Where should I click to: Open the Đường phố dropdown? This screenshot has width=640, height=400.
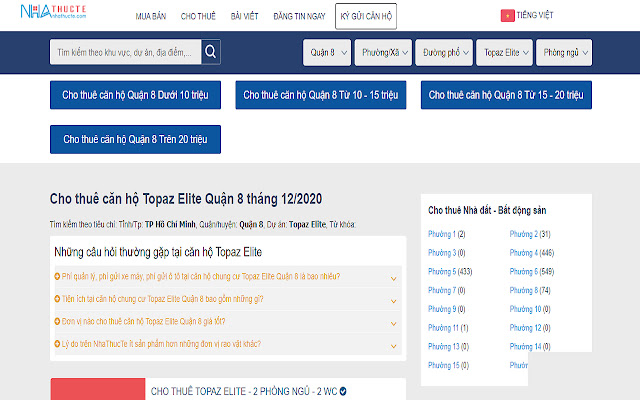444,52
